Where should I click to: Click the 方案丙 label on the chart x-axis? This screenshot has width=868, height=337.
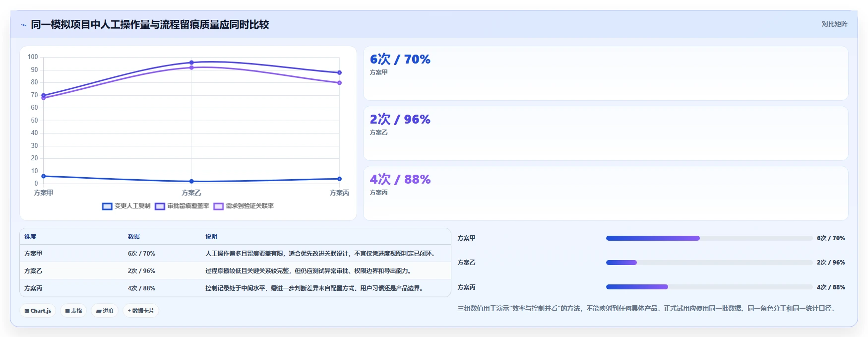339,193
